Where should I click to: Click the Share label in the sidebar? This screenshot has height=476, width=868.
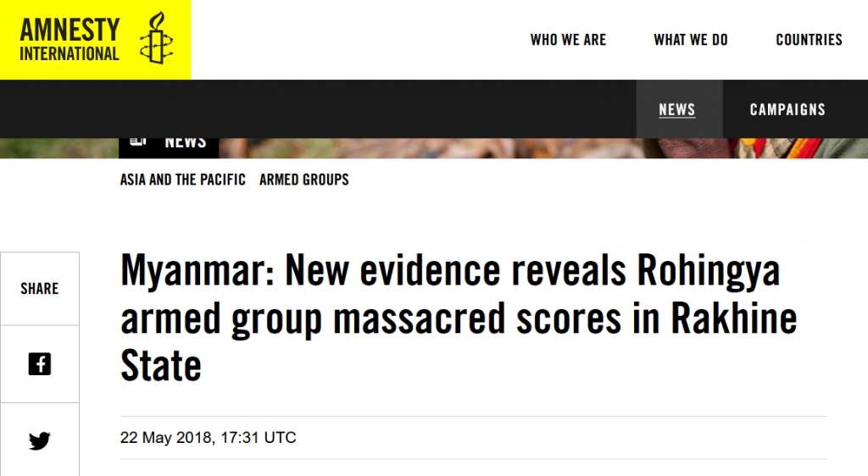coord(40,289)
